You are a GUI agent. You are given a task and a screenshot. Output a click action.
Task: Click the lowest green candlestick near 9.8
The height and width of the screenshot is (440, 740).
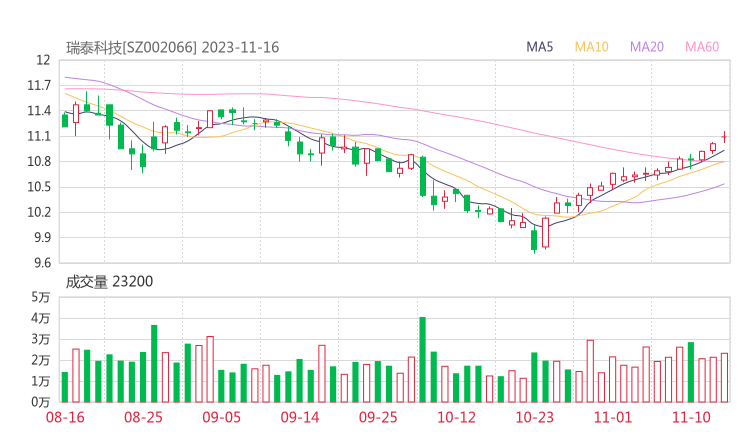[x=534, y=240]
